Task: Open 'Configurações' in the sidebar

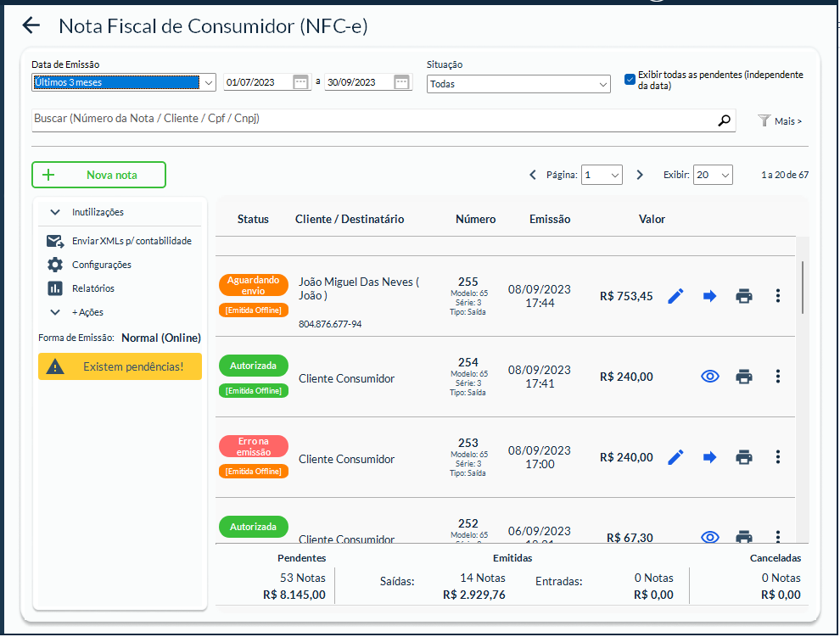Action: (x=101, y=265)
